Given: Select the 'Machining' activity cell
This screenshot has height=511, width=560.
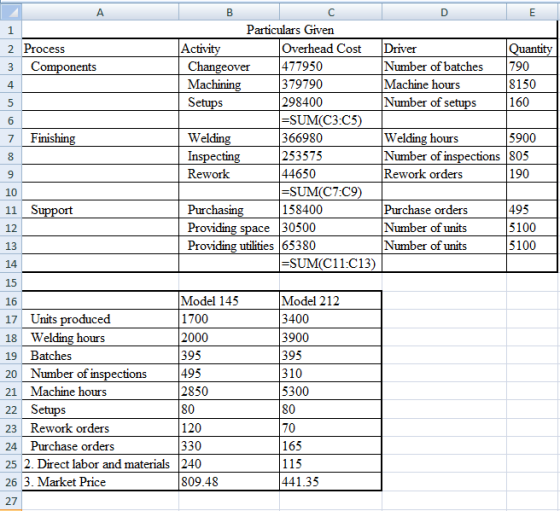Looking at the screenshot, I should click(229, 84).
